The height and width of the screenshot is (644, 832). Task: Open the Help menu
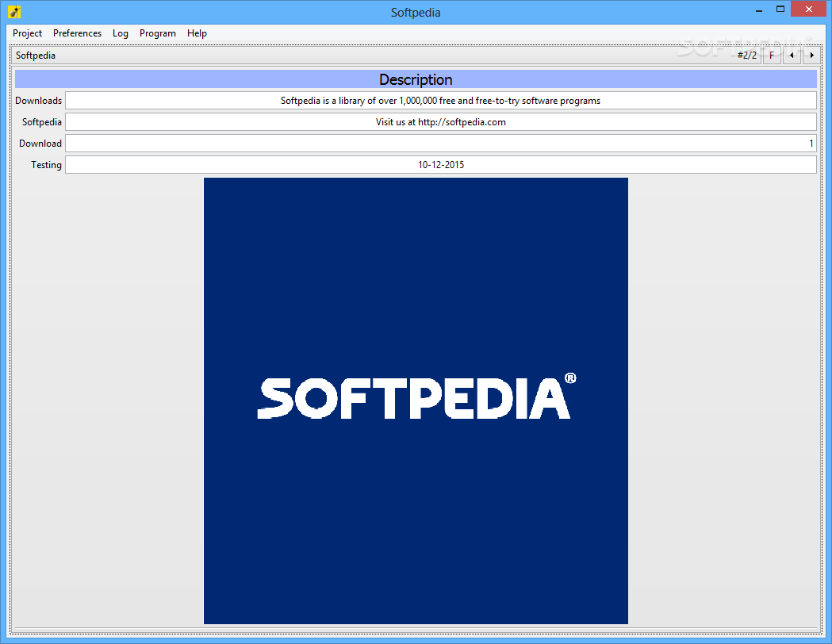197,33
